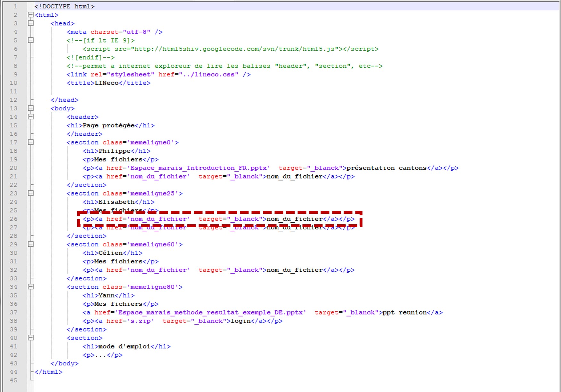Click 'ppt reunion' link text
The image size is (561, 392).
click(405, 312)
